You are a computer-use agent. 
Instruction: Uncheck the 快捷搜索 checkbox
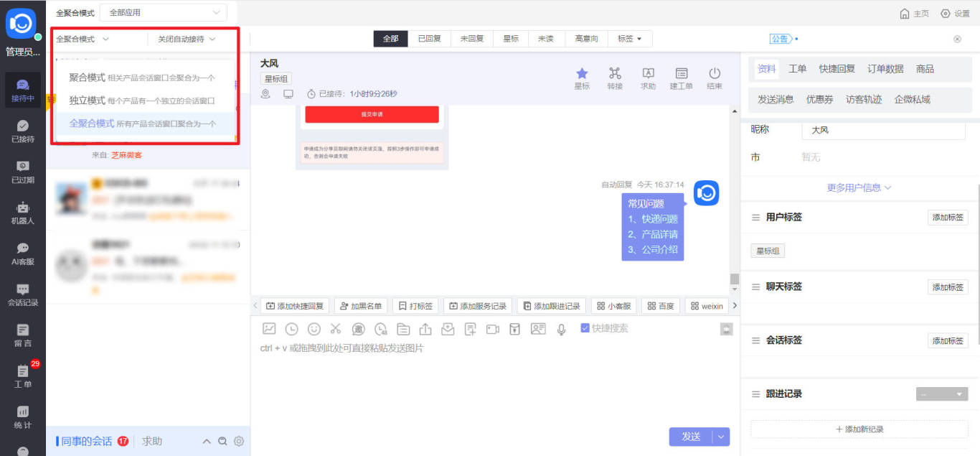[x=584, y=329]
